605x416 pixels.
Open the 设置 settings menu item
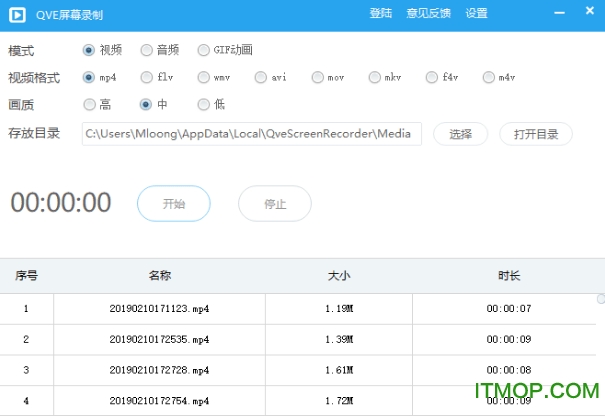tap(477, 13)
